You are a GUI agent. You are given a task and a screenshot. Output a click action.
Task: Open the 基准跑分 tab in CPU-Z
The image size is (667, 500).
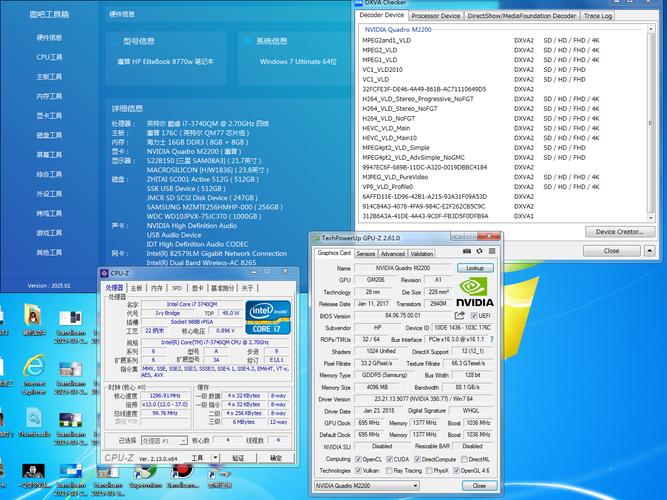[222, 288]
